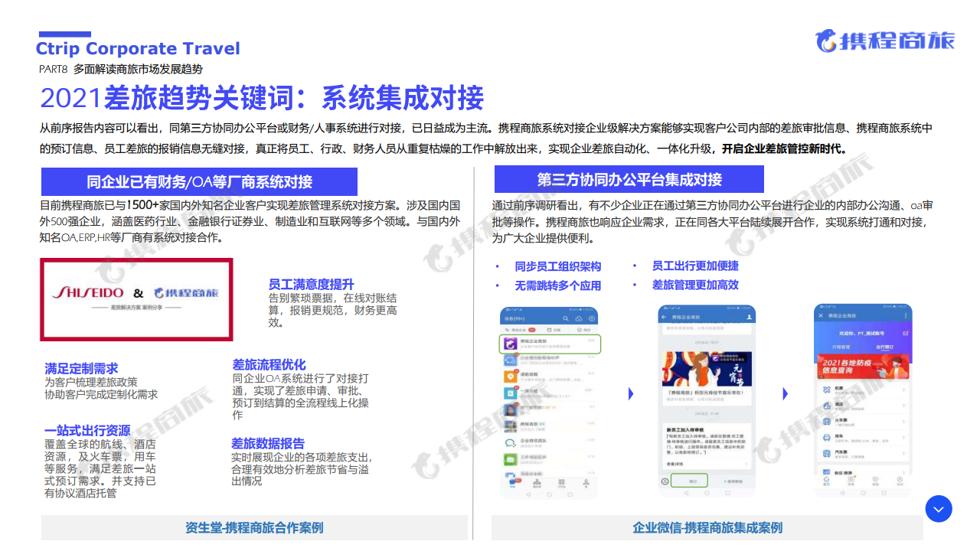Viewport: 980px width, 551px height.
Task: Tap the green-outlined 预订 button
Action: pos(689,481)
